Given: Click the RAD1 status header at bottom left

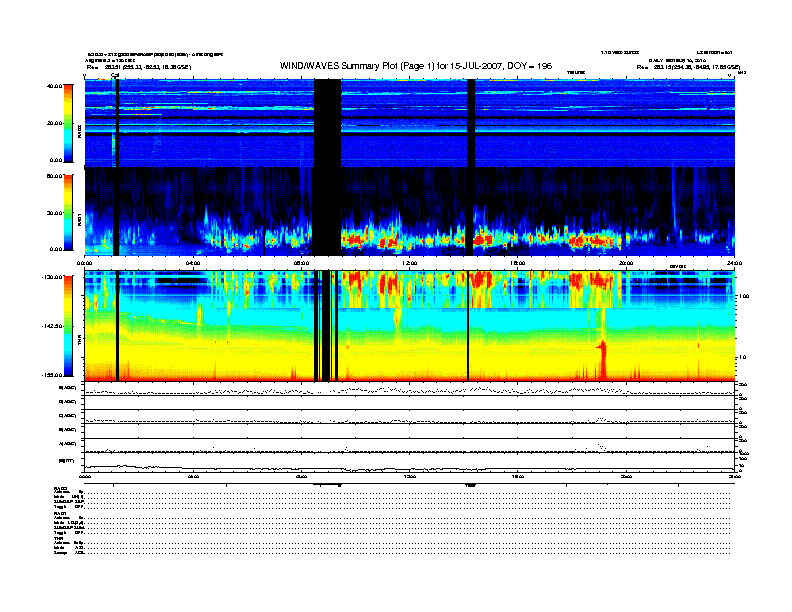Looking at the screenshot, I should [x=60, y=513].
